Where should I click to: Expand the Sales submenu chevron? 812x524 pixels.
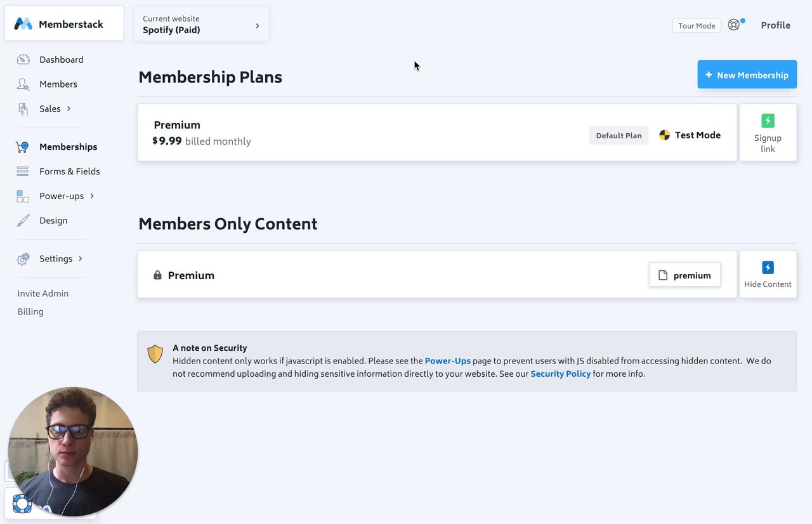[69, 108]
